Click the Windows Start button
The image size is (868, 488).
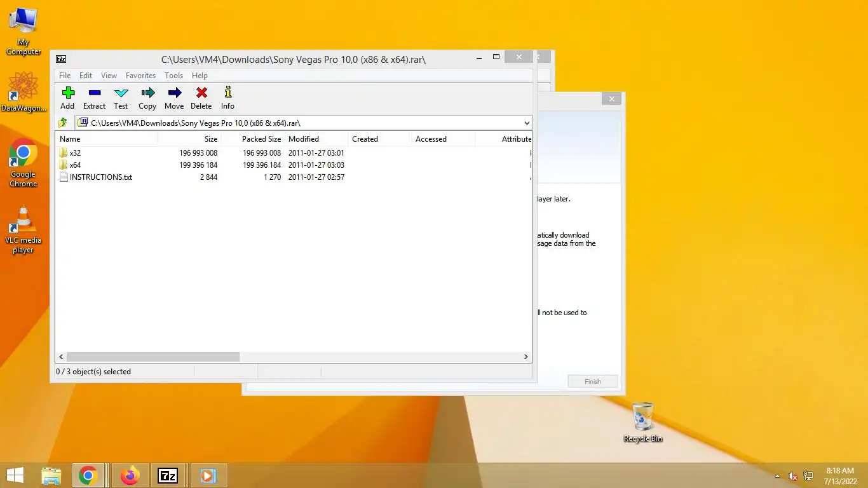[15, 475]
